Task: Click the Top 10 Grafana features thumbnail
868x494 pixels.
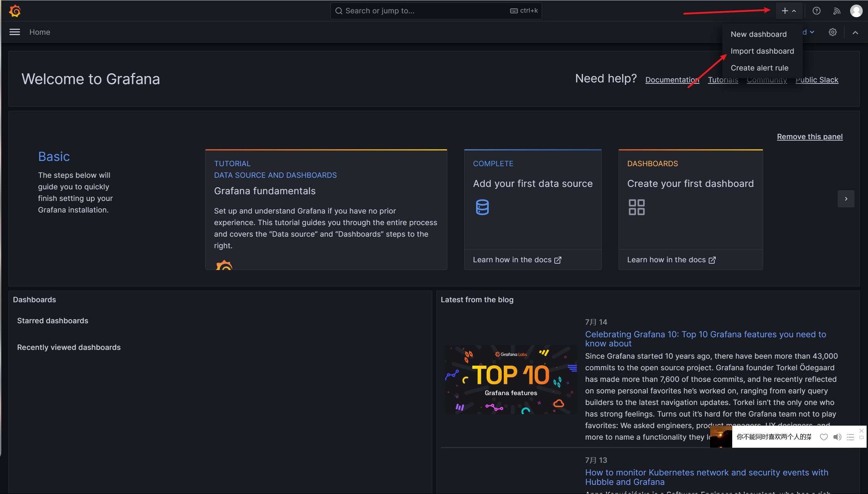Action: [x=510, y=379]
